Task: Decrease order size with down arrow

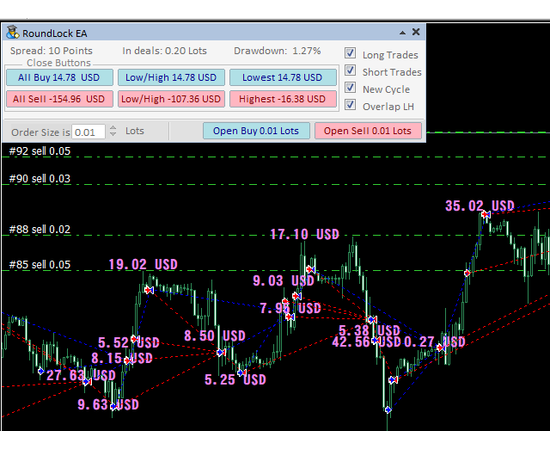Action: click(113, 134)
